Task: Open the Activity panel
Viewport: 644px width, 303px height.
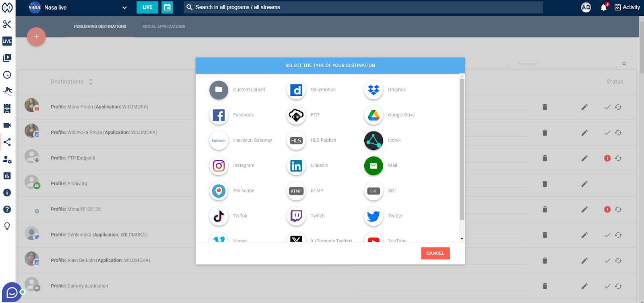Action: point(627,7)
